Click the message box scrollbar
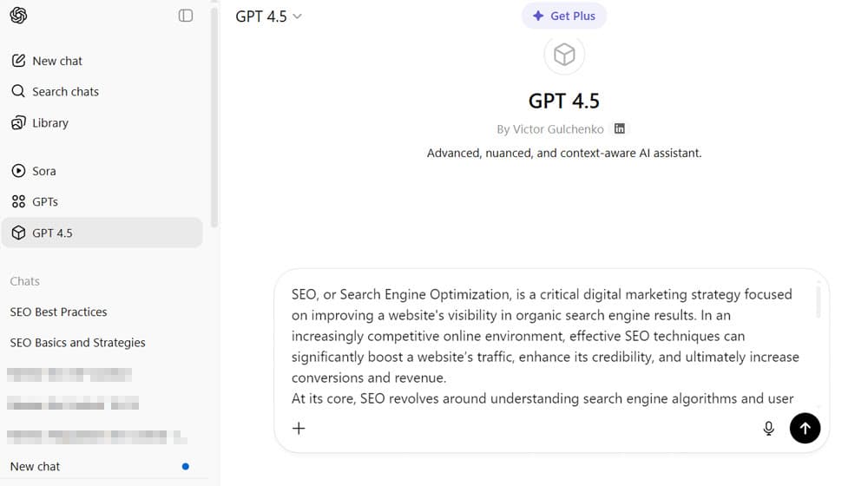 point(818,299)
